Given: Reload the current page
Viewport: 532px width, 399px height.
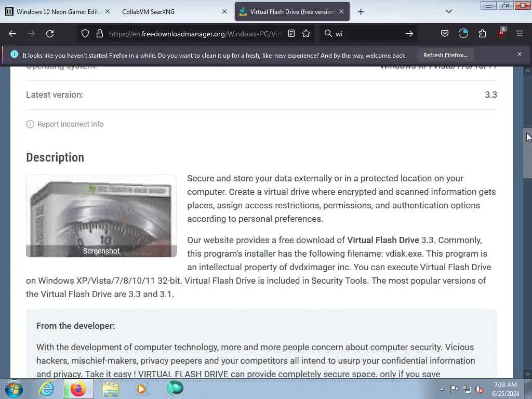Looking at the screenshot, I should [x=50, y=34].
